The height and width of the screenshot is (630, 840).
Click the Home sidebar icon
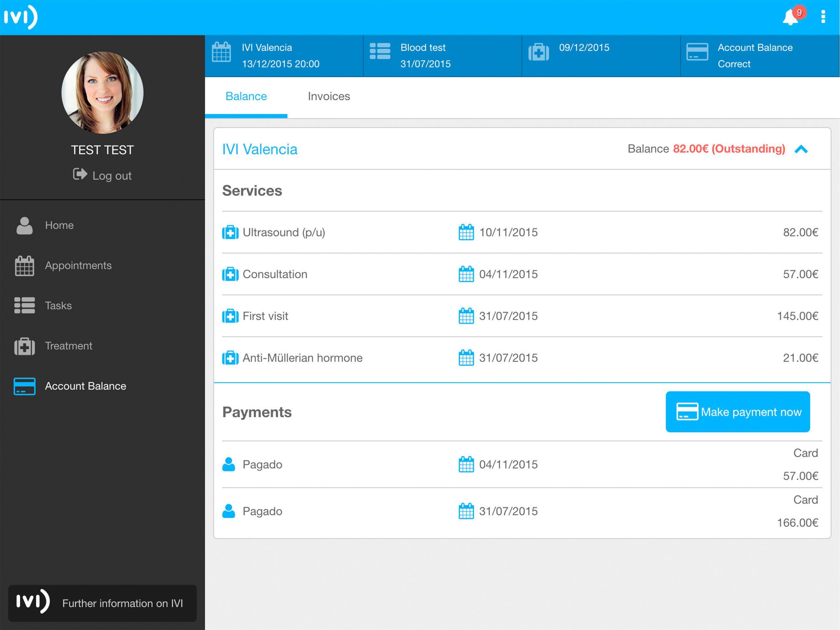point(25,225)
